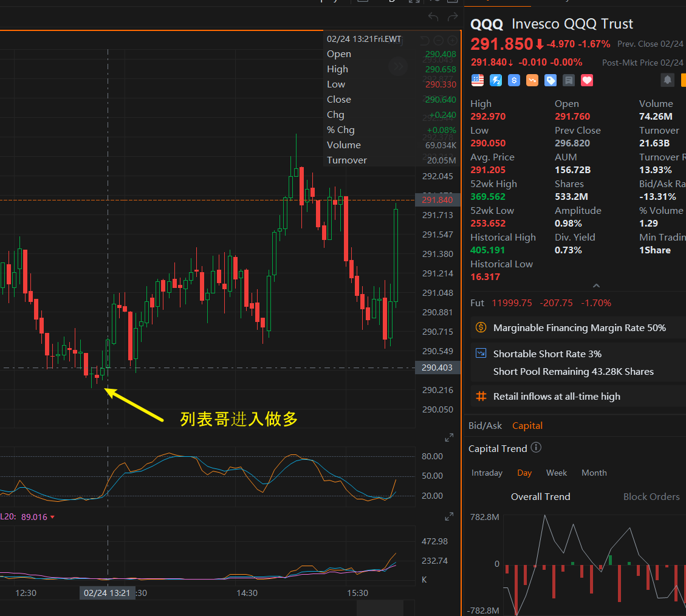Viewport: 686px width, 616px height.
Task: Click the red heart favorite icon
Action: tap(587, 80)
